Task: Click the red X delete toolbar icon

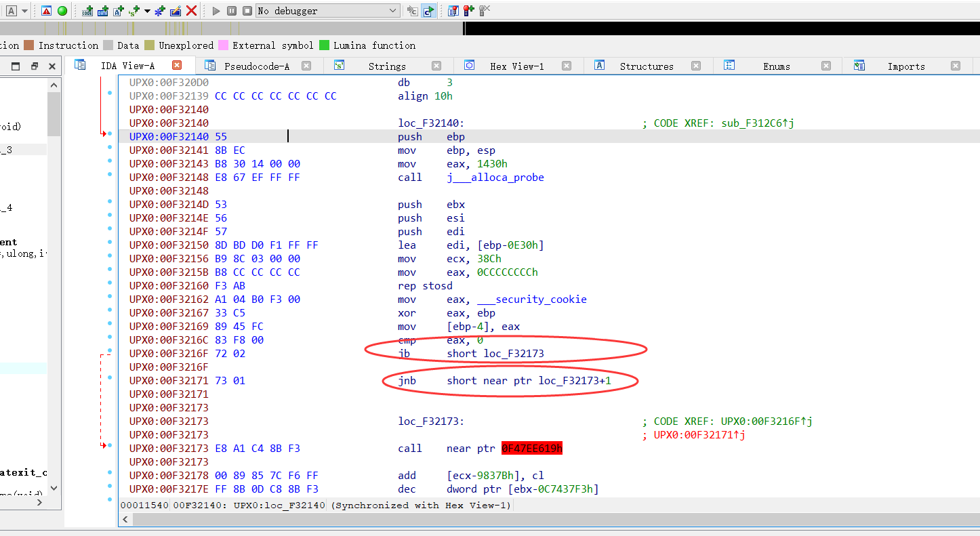Action: point(192,11)
